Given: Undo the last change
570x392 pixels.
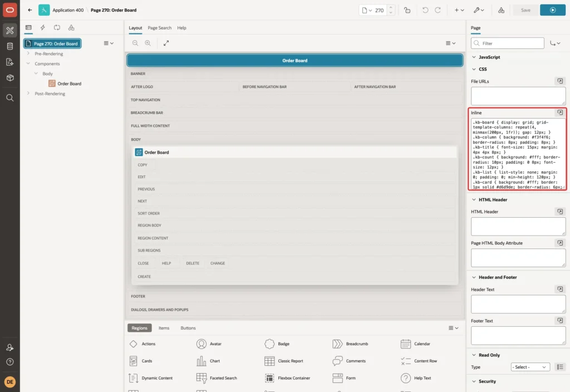Looking at the screenshot, I should (x=425, y=10).
